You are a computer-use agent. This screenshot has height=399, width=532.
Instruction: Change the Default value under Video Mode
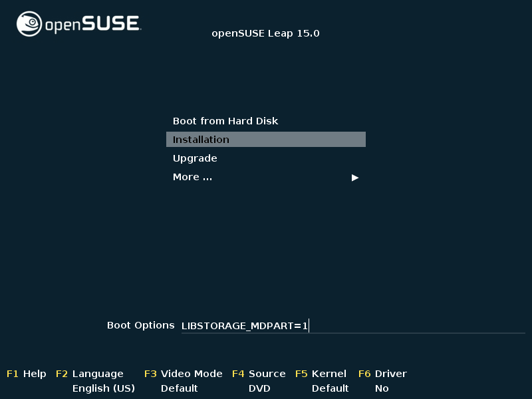(179, 388)
